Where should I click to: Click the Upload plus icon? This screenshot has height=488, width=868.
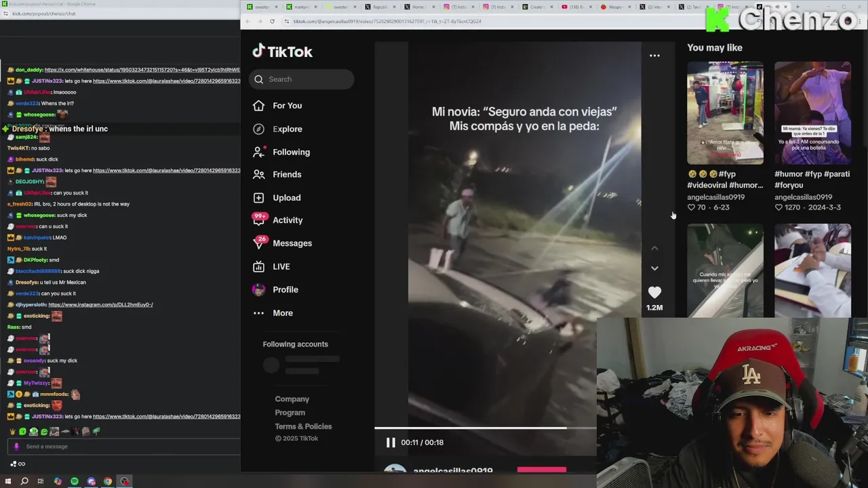pos(258,197)
